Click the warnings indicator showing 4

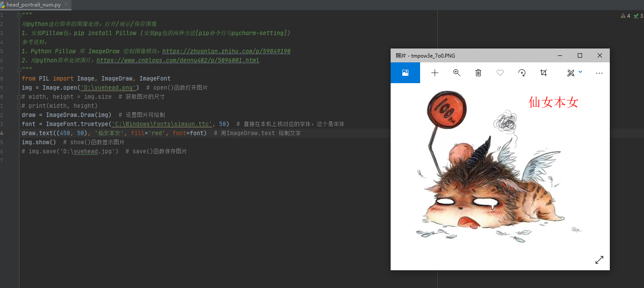click(625, 16)
